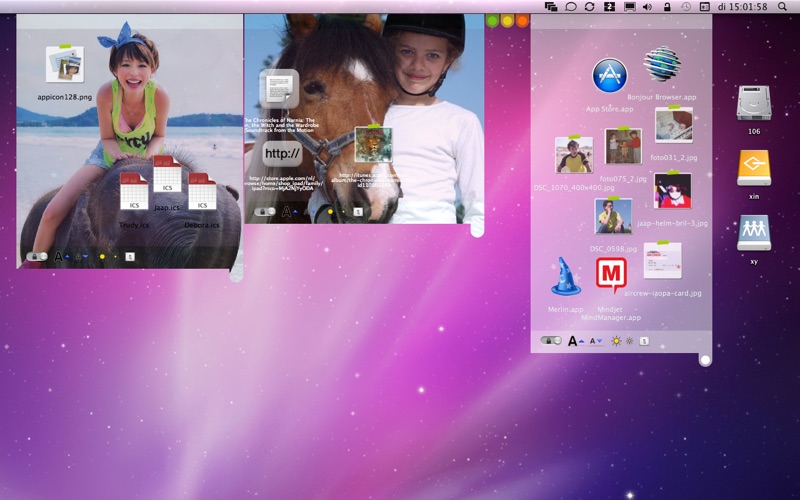The width and height of the screenshot is (800, 500).
Task: Select the Debora.ics calendar file
Action: [x=202, y=191]
